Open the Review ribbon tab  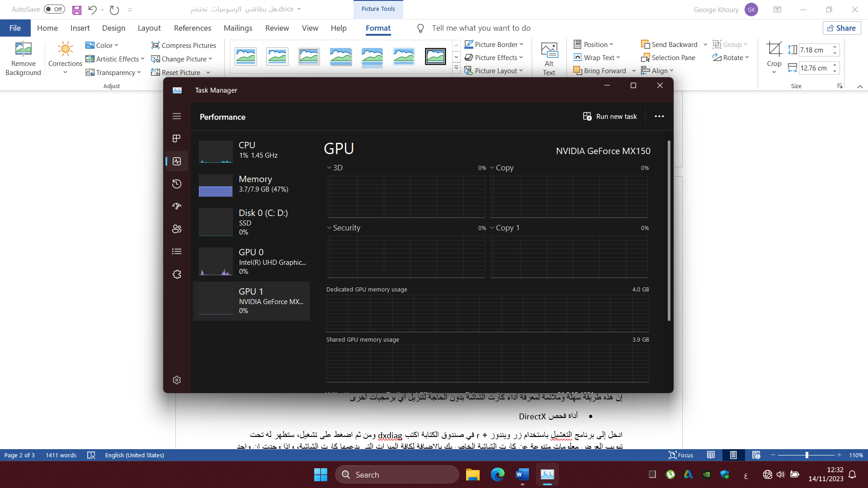277,28
